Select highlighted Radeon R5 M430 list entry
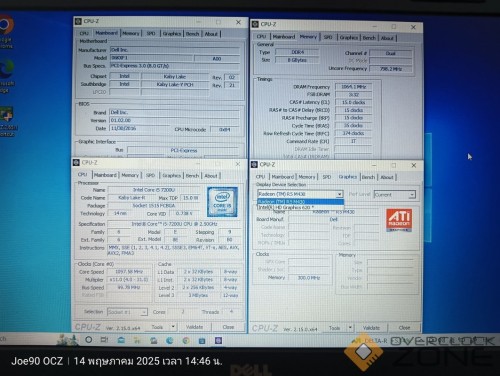The width and height of the screenshot is (500, 376). [300, 202]
